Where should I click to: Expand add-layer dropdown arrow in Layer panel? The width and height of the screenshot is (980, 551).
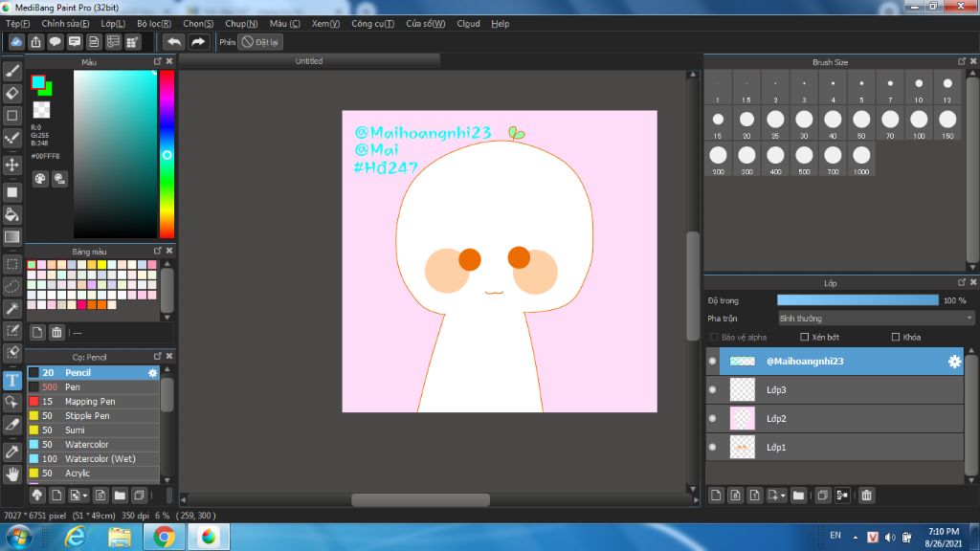783,496
